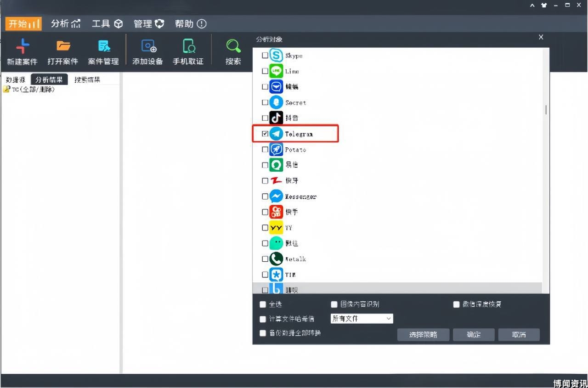Close the 分析对象 dialog

541,37
